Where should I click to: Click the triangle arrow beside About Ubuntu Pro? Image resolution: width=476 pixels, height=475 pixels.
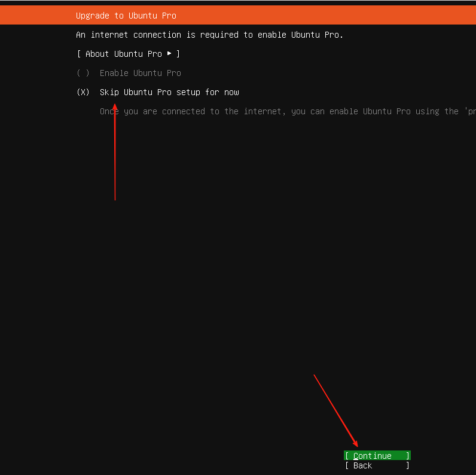[169, 54]
